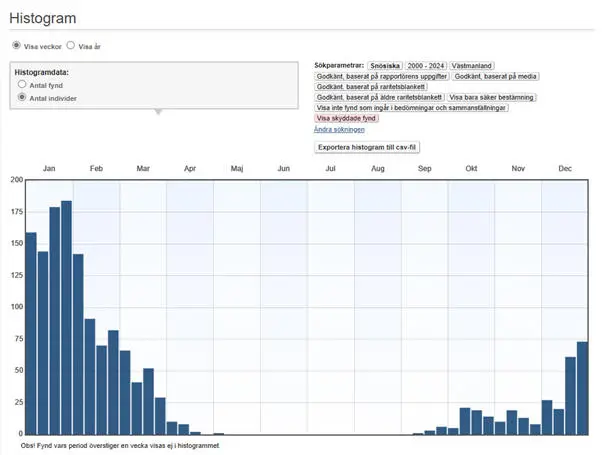Image resolution: width=602 pixels, height=455 pixels.
Task: Click 'Visa bara säker bestämning' tag
Action: click(x=491, y=97)
